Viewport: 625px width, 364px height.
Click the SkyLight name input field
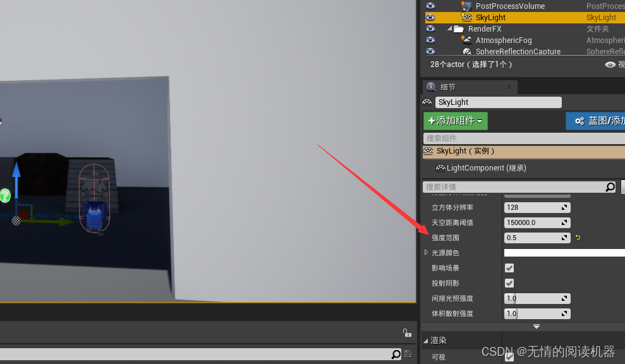click(498, 102)
